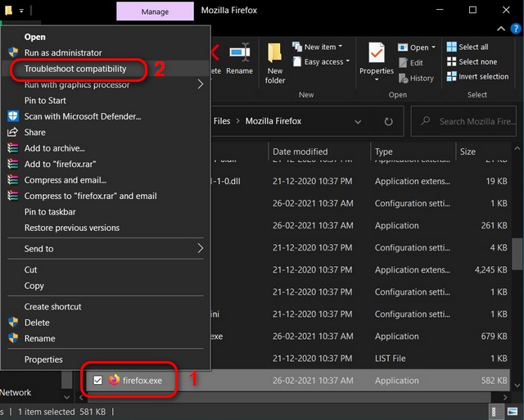Click the Rename ribbon icon

tap(239, 52)
